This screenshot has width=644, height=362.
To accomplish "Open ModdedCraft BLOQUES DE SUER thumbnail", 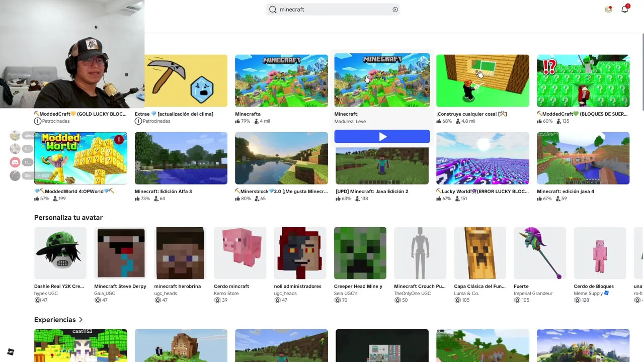I will (x=583, y=80).
